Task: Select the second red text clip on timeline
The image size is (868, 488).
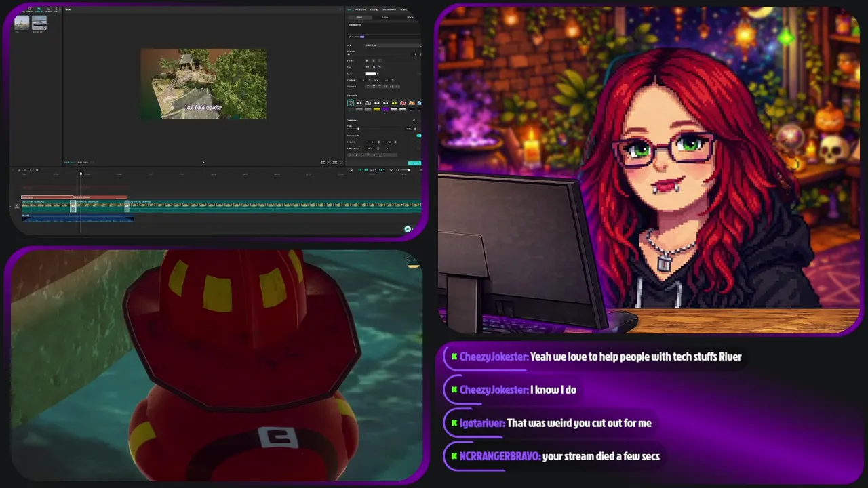Action: pos(100,197)
